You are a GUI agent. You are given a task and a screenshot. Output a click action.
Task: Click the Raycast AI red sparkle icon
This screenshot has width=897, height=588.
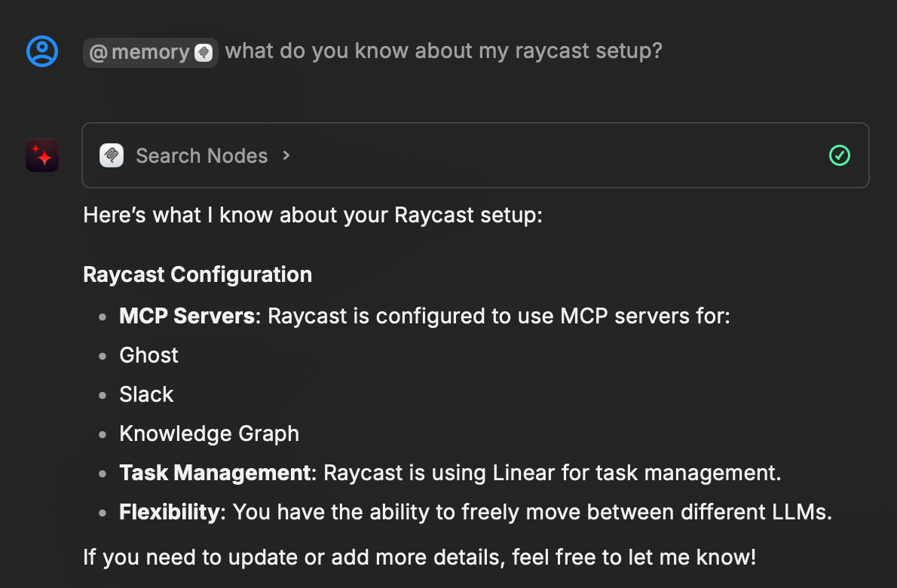pos(41,155)
